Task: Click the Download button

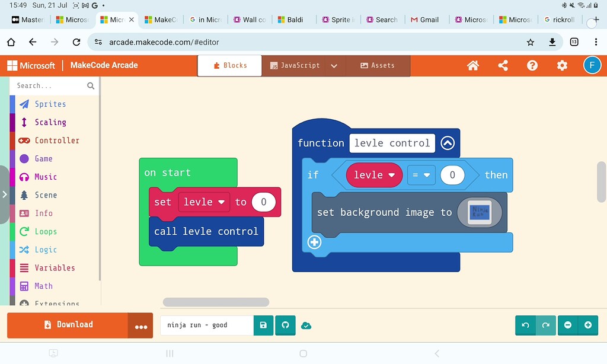Action: click(x=68, y=325)
